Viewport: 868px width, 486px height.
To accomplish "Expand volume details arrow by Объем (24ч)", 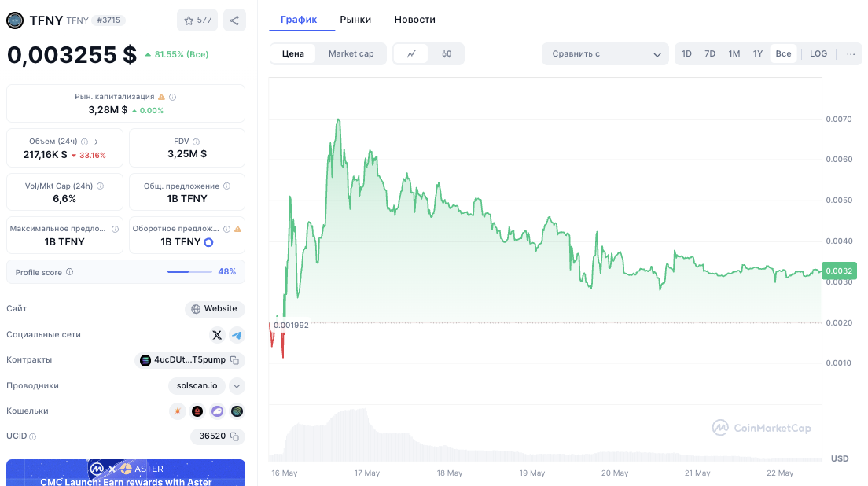I will 97,142.
